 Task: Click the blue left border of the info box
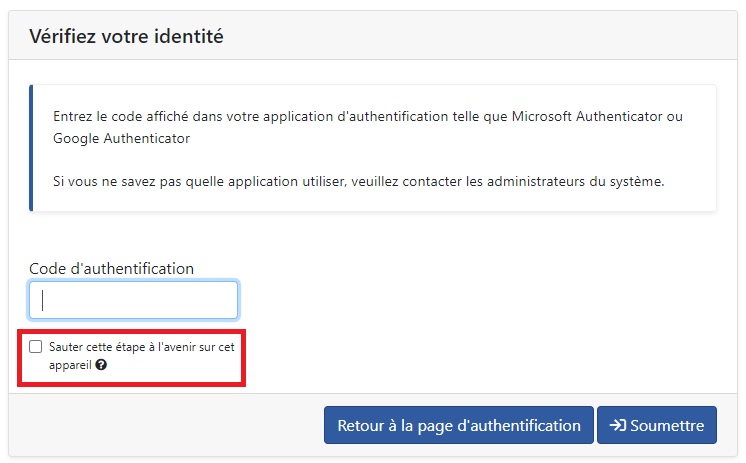tap(31, 148)
